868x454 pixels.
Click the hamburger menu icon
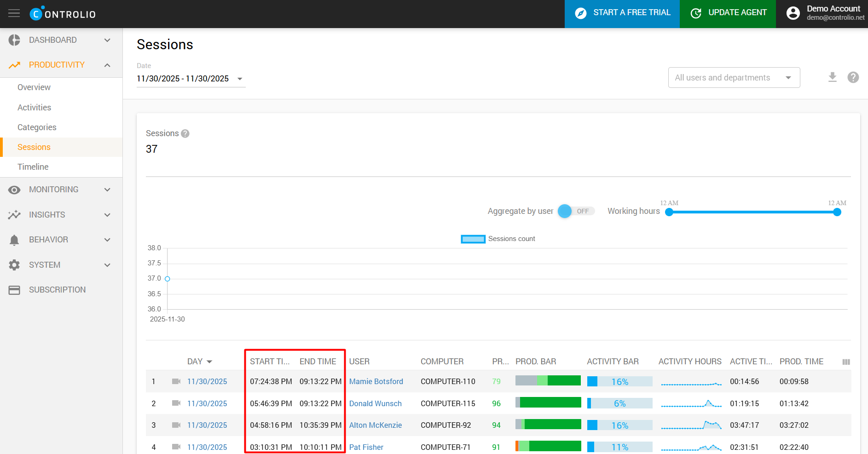pyautogui.click(x=14, y=13)
